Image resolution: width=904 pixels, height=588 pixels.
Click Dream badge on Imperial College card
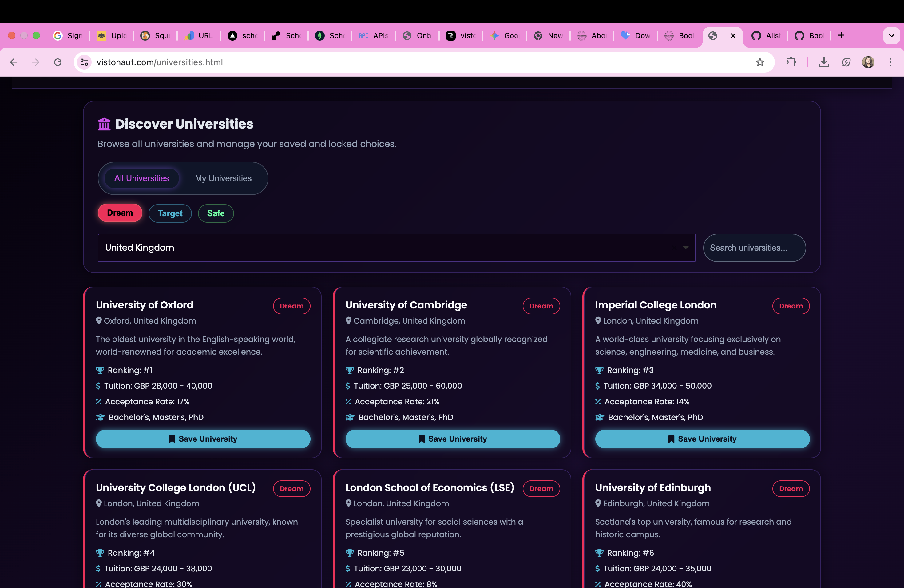click(x=791, y=306)
